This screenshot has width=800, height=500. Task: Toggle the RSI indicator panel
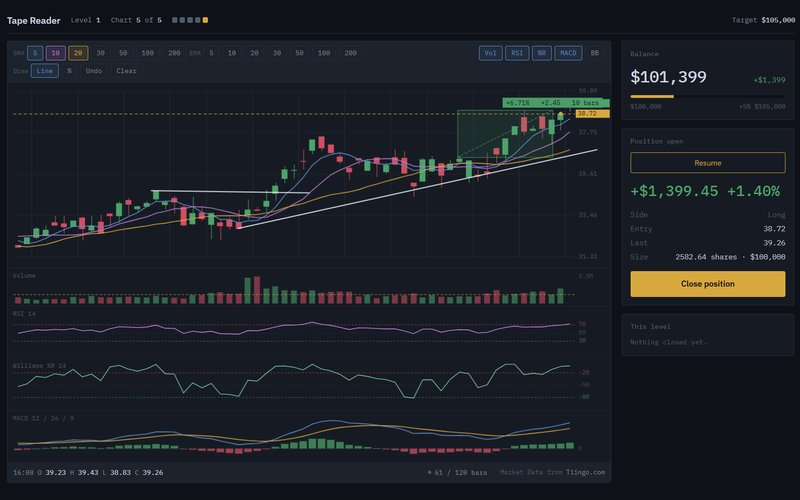[517, 53]
